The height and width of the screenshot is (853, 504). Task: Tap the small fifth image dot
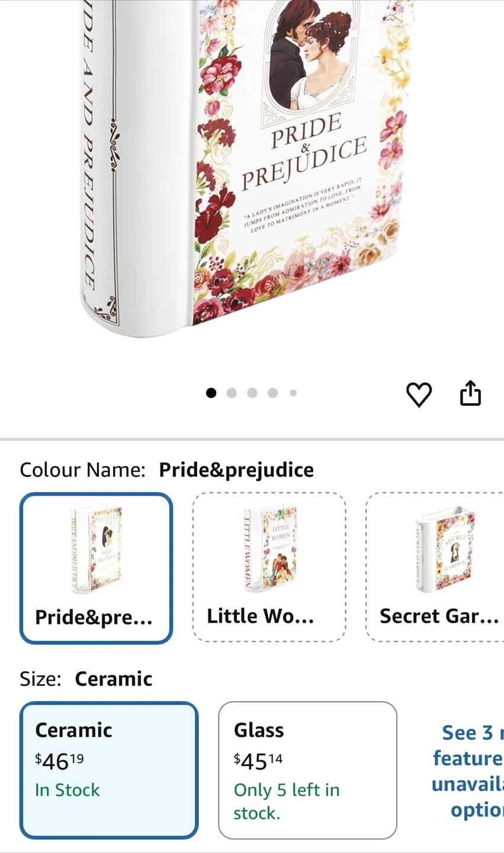point(293,393)
